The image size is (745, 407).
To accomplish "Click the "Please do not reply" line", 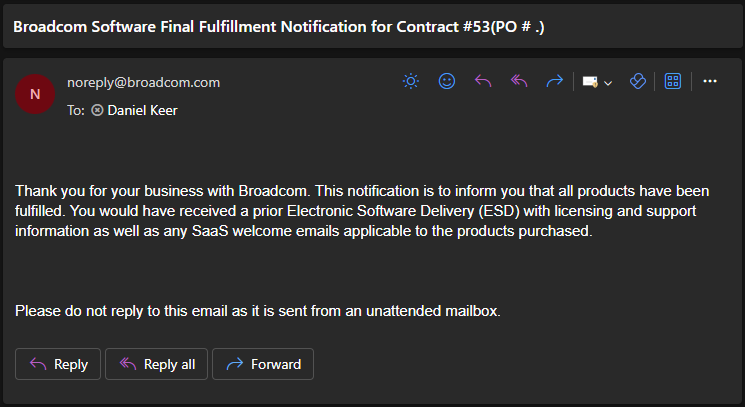I will click(258, 311).
